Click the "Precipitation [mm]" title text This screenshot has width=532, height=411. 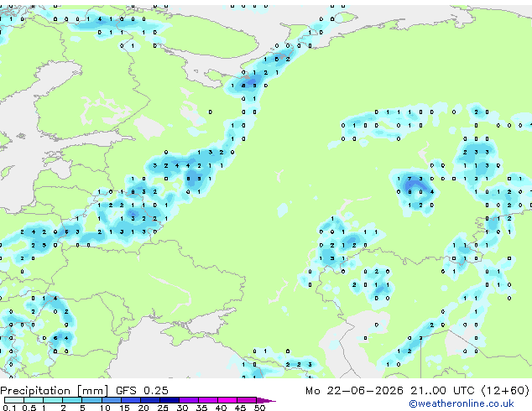coord(54,391)
